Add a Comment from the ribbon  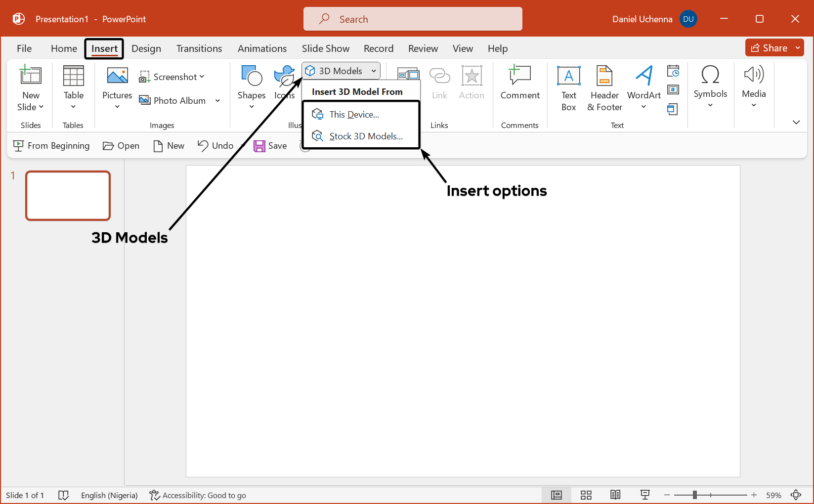tap(519, 77)
